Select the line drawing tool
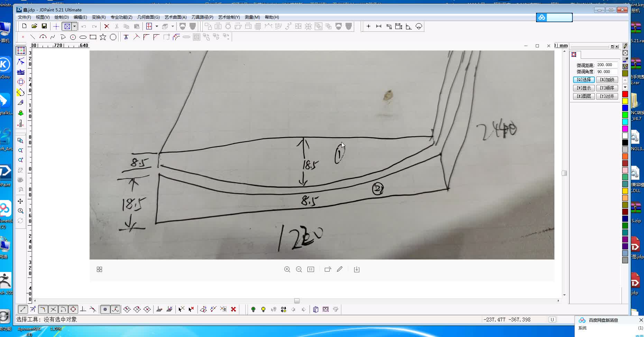This screenshot has width=644, height=337. coord(33,37)
